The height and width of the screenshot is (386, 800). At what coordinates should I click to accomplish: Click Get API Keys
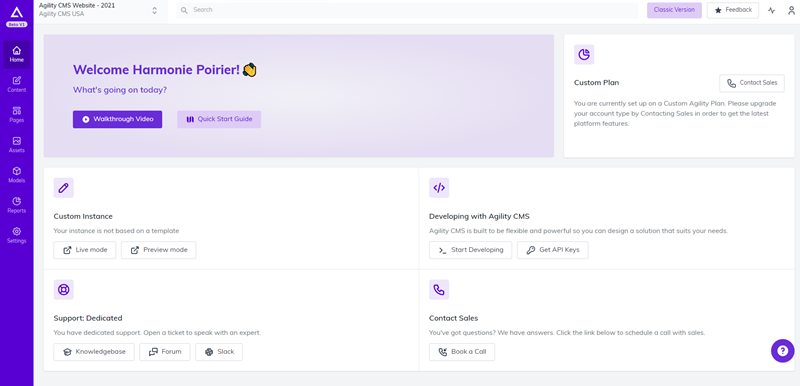[553, 250]
